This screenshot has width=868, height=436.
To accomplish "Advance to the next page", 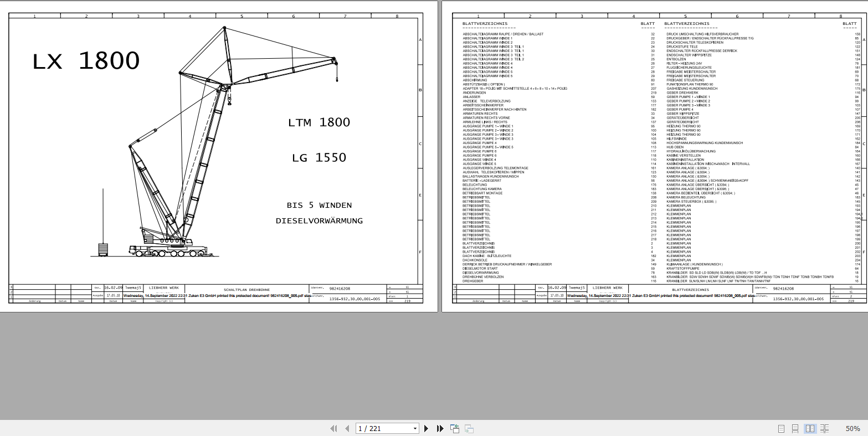I will (426, 428).
